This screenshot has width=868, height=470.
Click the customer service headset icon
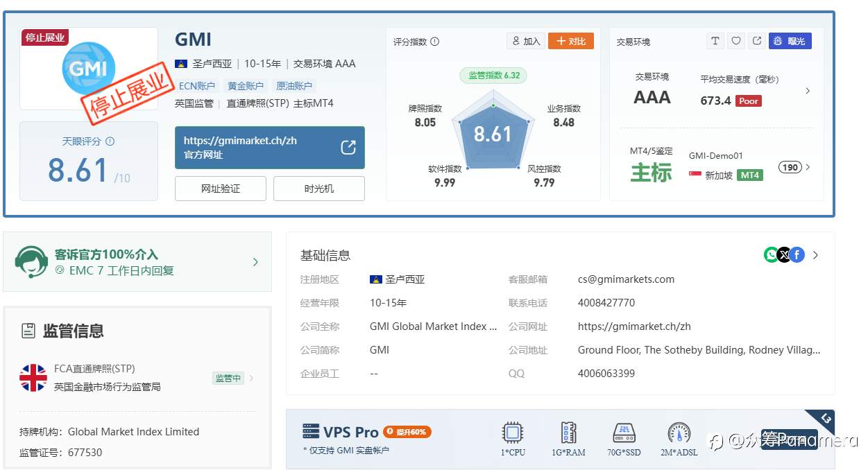tap(31, 262)
